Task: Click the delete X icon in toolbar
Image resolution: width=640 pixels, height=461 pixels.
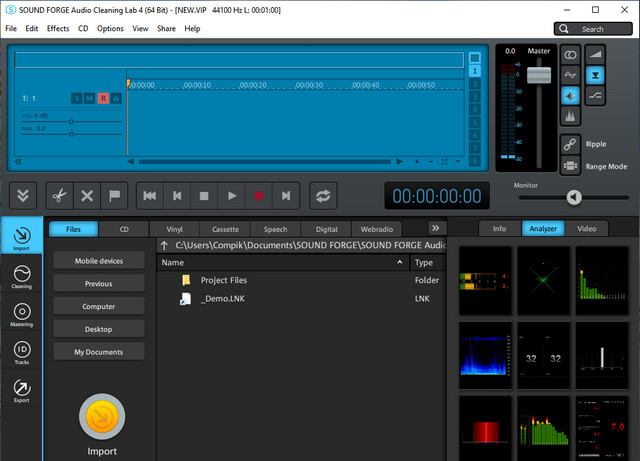Action: click(87, 195)
